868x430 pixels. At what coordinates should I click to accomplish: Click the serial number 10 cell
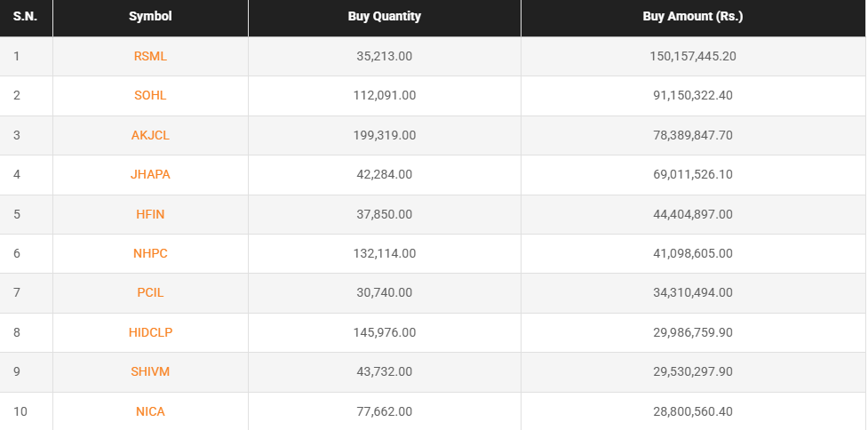point(20,411)
